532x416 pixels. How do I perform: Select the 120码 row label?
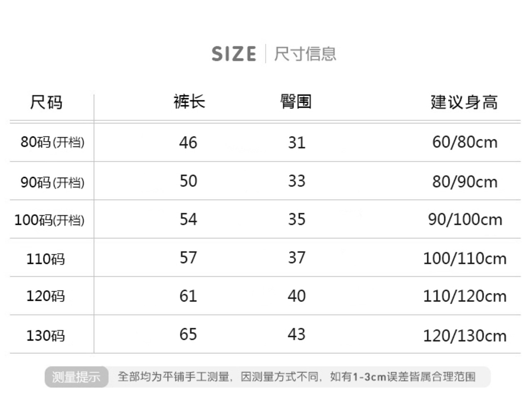(x=46, y=296)
